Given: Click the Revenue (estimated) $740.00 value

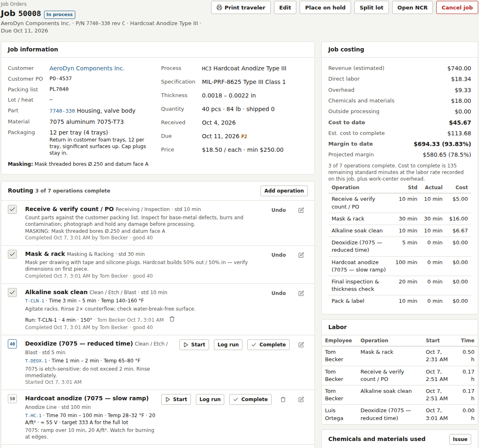Looking at the screenshot, I should point(459,68).
